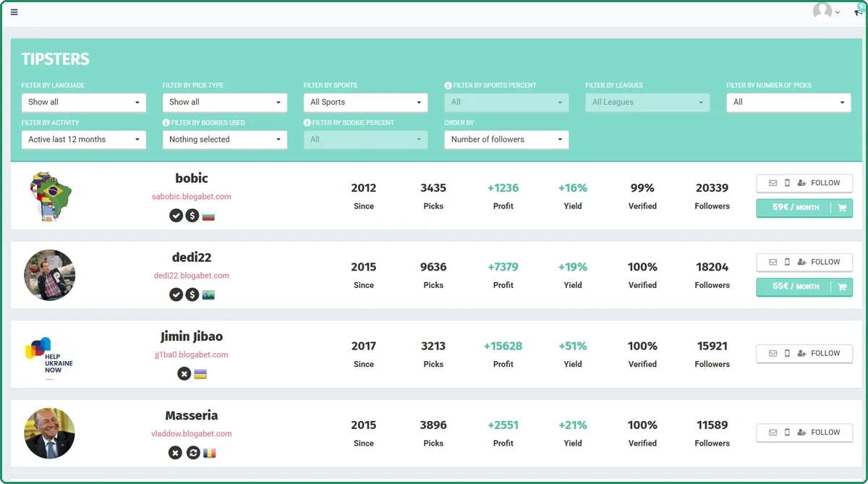Open Filter by Language dropdown
This screenshot has width=868, height=484.
click(84, 102)
